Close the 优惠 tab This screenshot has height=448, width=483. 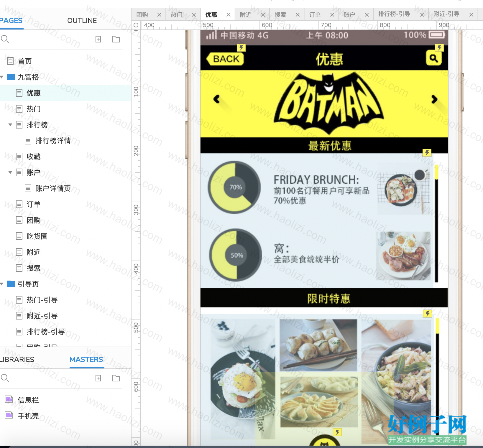click(228, 15)
